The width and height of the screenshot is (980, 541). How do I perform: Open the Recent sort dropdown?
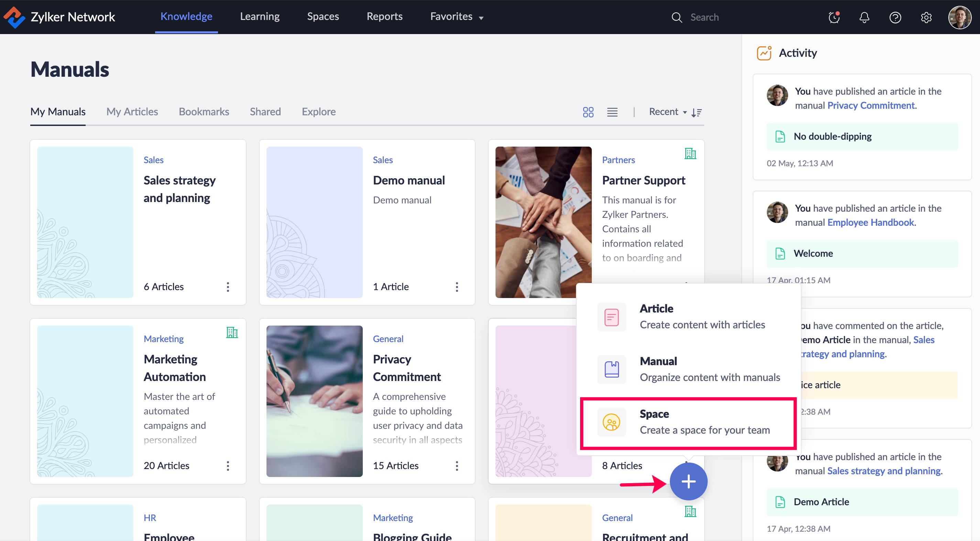(x=668, y=112)
